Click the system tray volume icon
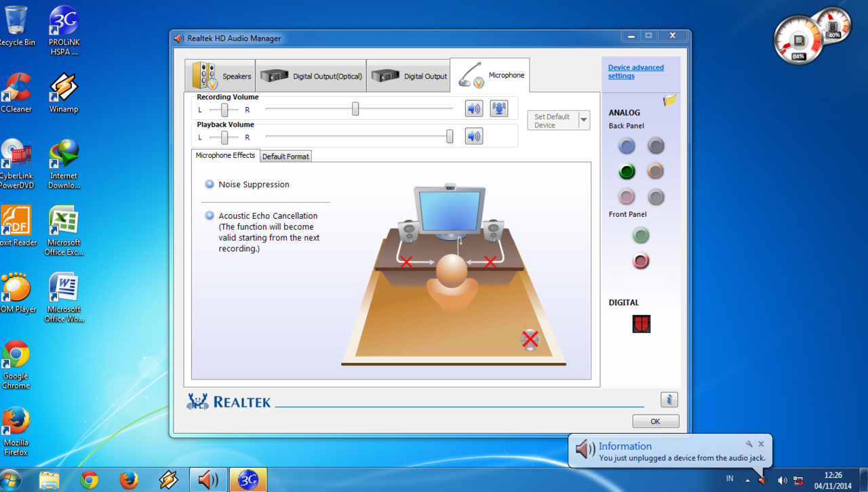Screen dimensions: 868x492 pyautogui.click(x=782, y=480)
